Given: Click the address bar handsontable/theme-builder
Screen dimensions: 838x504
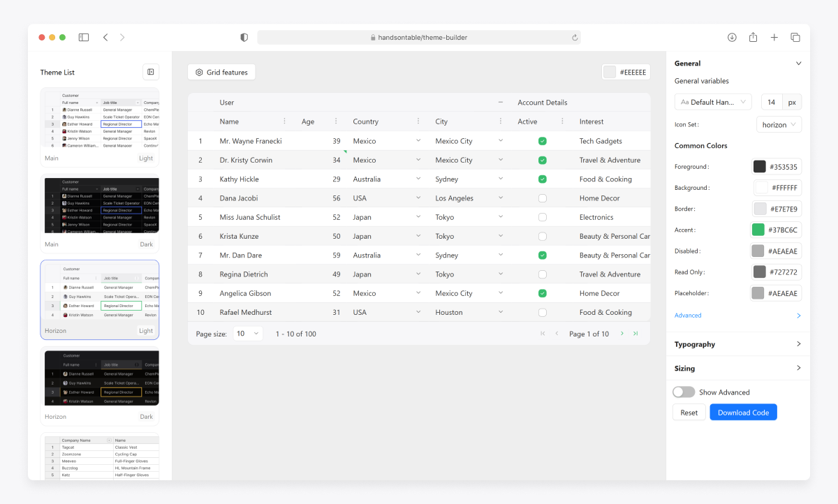Looking at the screenshot, I should 419,38.
